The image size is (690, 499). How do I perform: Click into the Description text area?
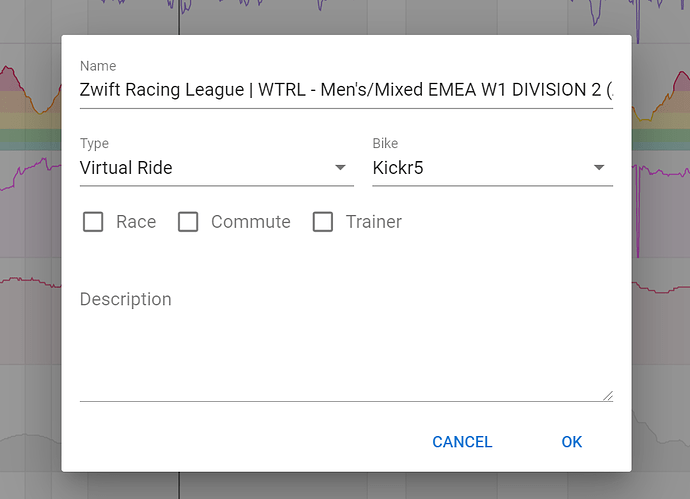[x=346, y=343]
